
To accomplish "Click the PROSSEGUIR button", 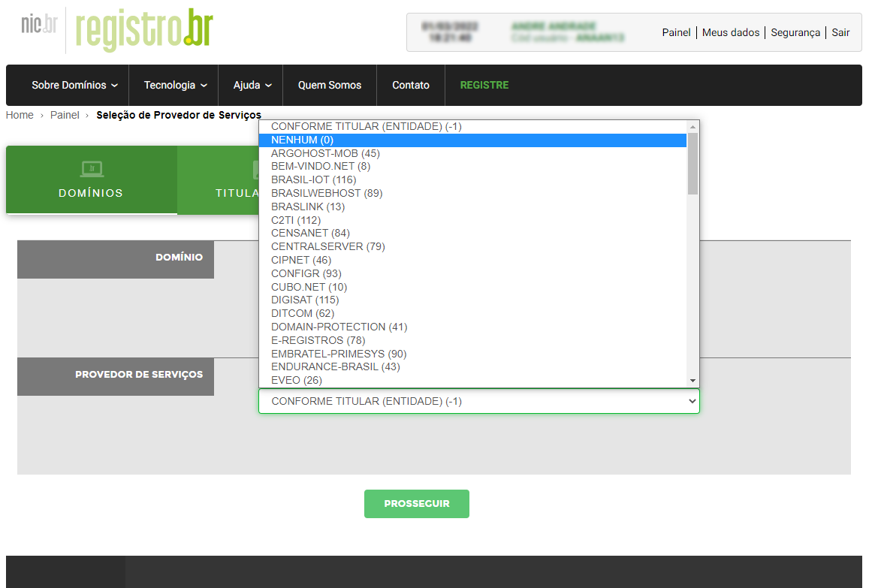I will pyautogui.click(x=417, y=504).
